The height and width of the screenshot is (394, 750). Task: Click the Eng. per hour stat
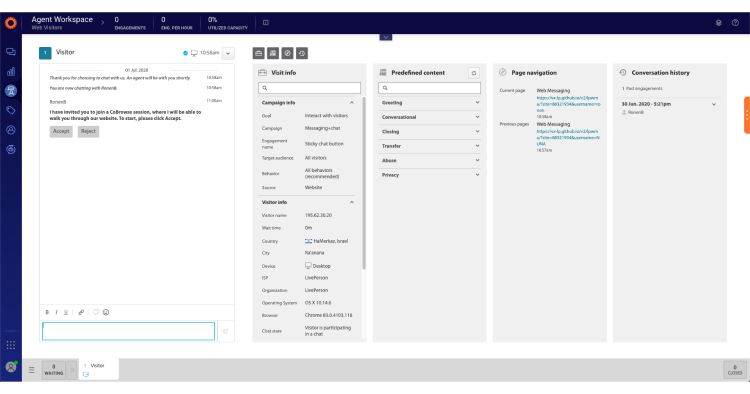pyautogui.click(x=176, y=23)
